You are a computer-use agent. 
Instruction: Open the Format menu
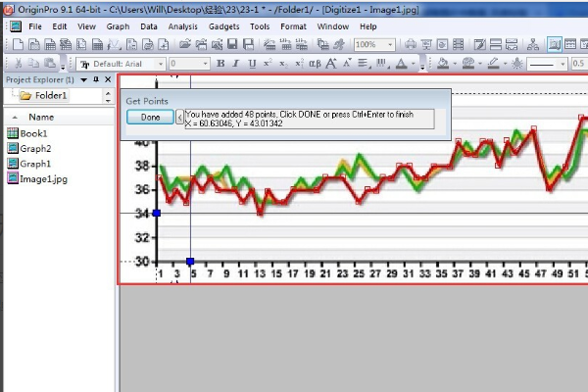(293, 26)
